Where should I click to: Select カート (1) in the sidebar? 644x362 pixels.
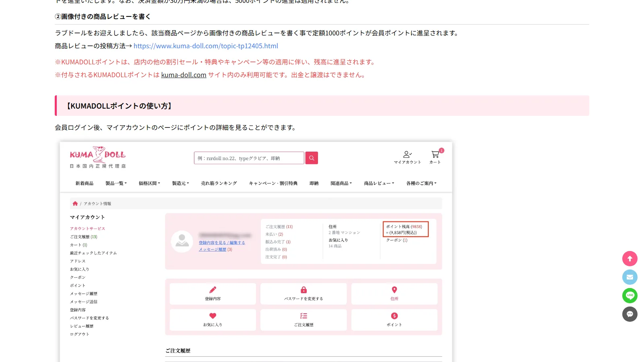78,245
